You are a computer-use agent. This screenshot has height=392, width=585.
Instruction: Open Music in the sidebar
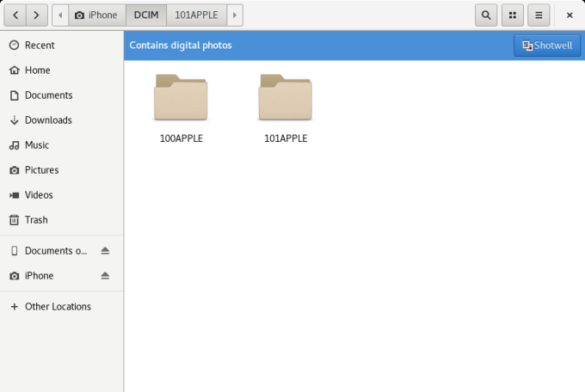click(62, 145)
